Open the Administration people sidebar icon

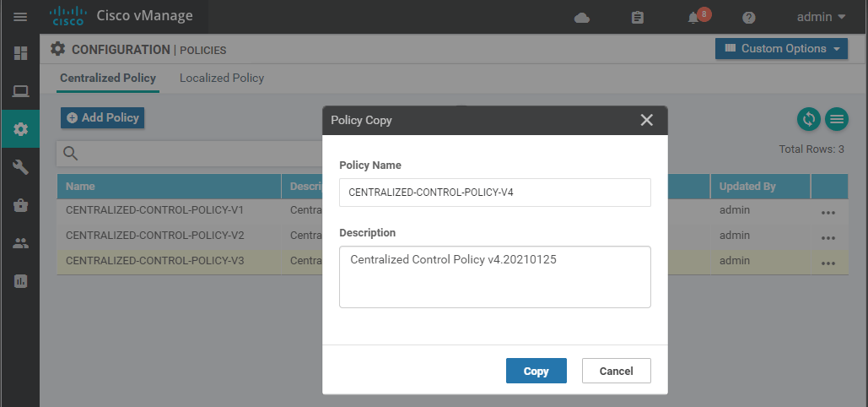tap(20, 243)
